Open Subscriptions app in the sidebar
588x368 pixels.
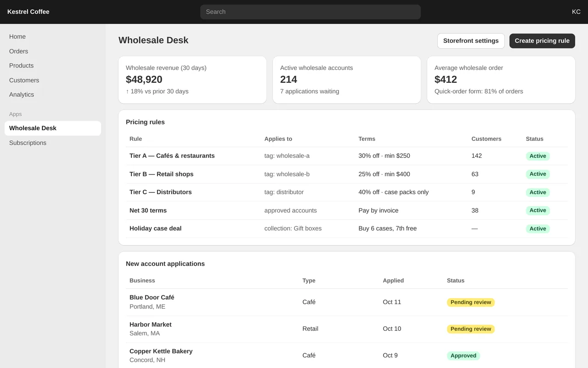pyautogui.click(x=53, y=143)
